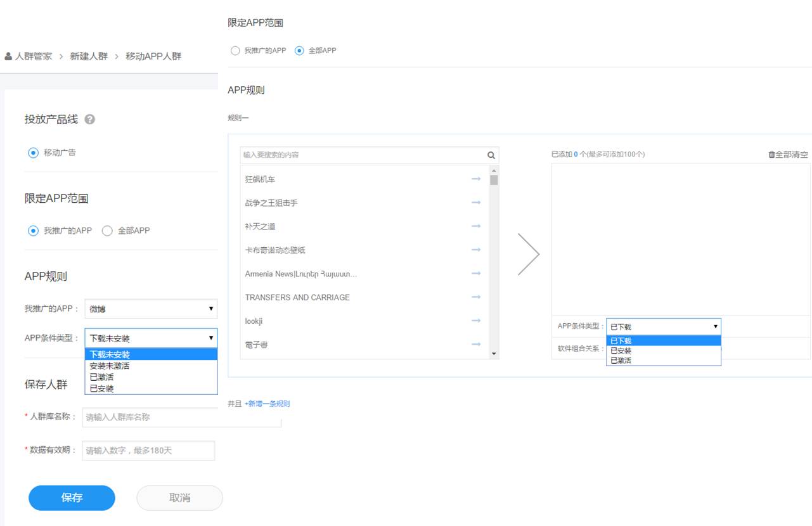Screen dimensions: 812x526
Task: Add 战争之王狙击手 with the arrow icon
Action: tap(475, 202)
